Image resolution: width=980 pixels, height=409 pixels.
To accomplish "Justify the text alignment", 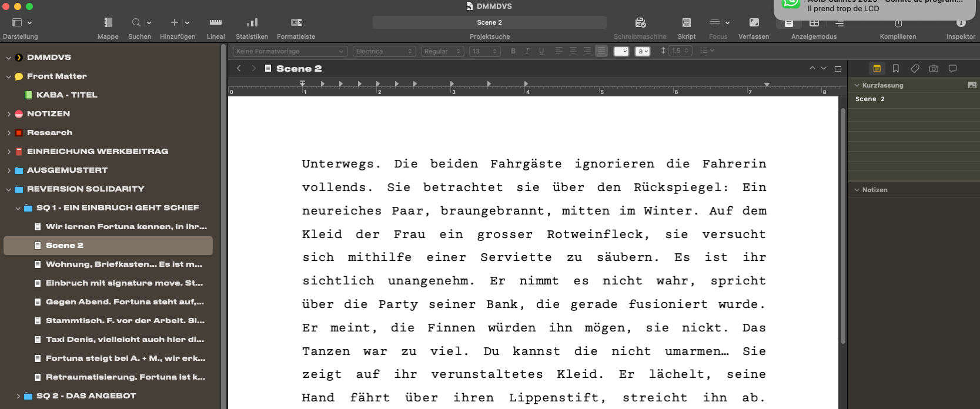I will click(601, 51).
